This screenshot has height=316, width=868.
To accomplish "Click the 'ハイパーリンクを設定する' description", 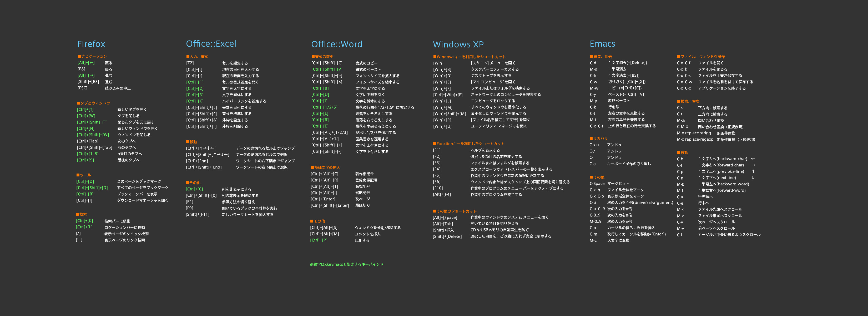I will tap(244, 101).
